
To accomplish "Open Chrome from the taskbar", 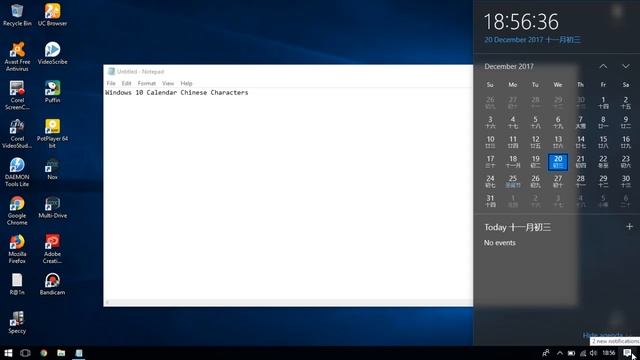I will click(x=44, y=353).
